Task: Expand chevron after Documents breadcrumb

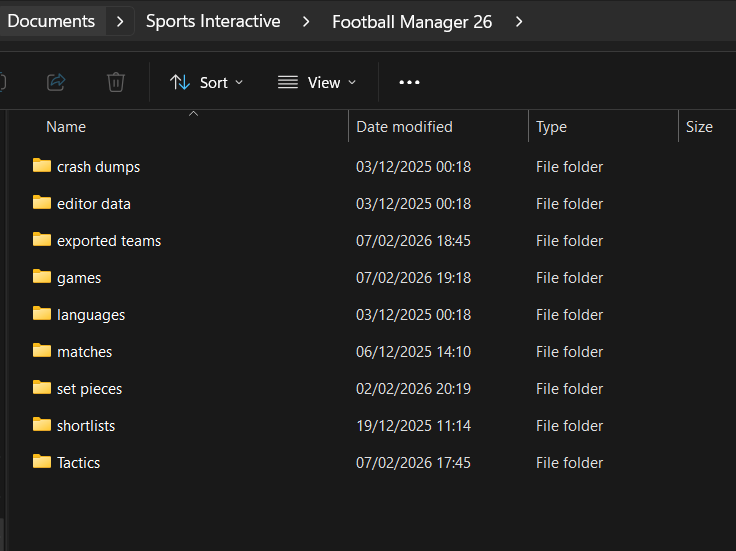Action: [x=121, y=21]
